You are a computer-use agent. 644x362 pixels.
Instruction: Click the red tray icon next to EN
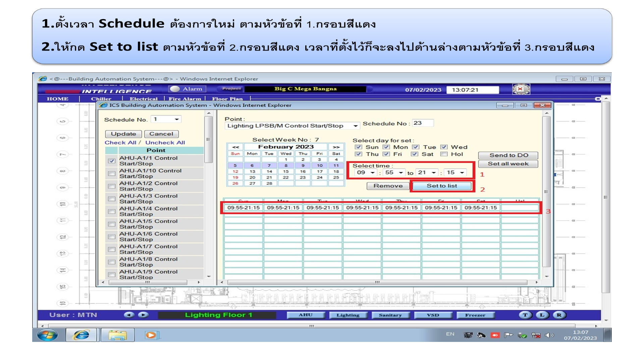495,335
